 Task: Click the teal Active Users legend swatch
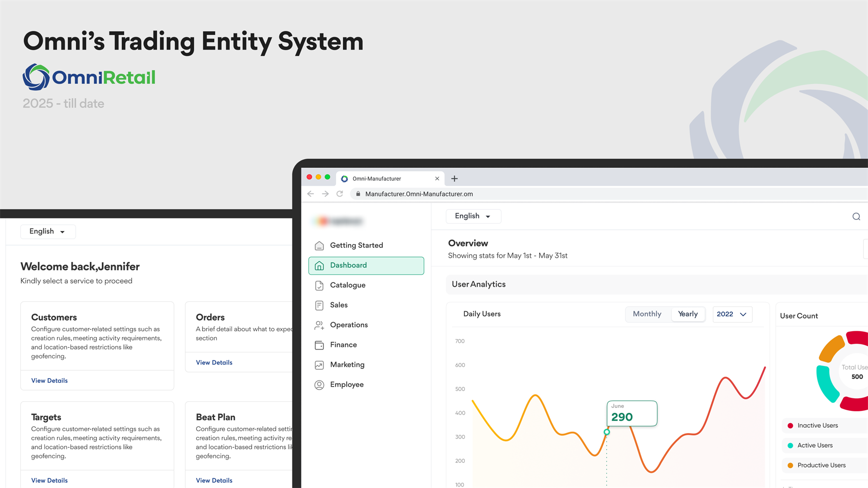(790, 446)
